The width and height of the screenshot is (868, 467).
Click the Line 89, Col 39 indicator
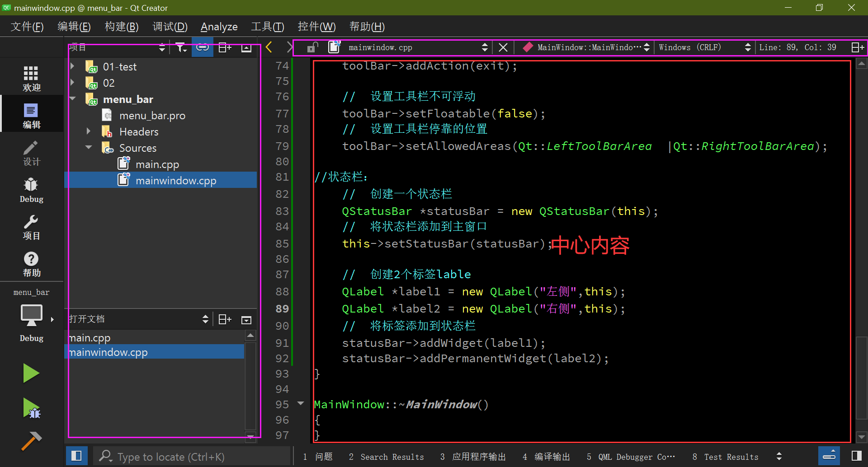797,47
